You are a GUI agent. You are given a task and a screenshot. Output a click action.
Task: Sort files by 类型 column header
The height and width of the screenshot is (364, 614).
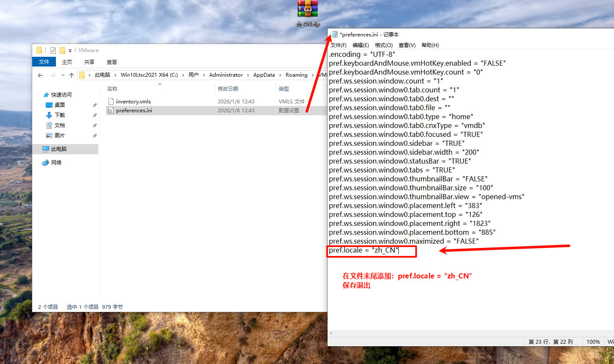point(284,89)
